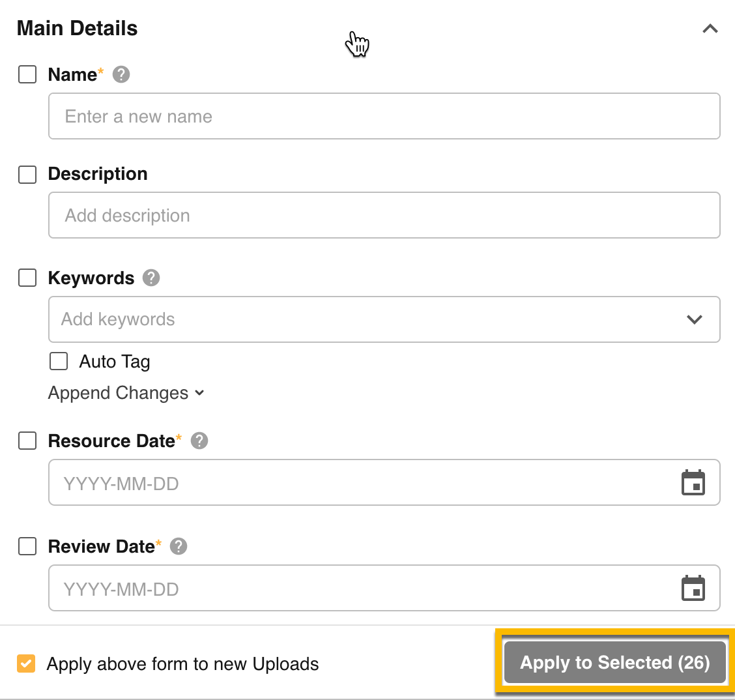Open the Resource Date help tooltip
The height and width of the screenshot is (700, 735).
click(x=199, y=441)
